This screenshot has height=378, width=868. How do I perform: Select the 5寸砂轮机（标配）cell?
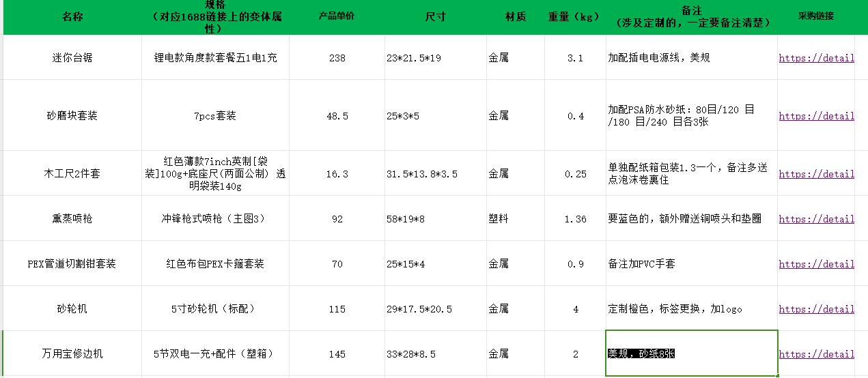point(215,309)
